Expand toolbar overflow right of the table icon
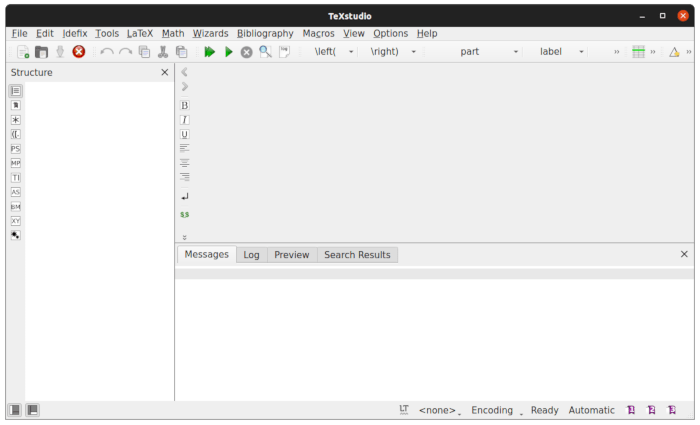The image size is (700, 425). tap(653, 52)
